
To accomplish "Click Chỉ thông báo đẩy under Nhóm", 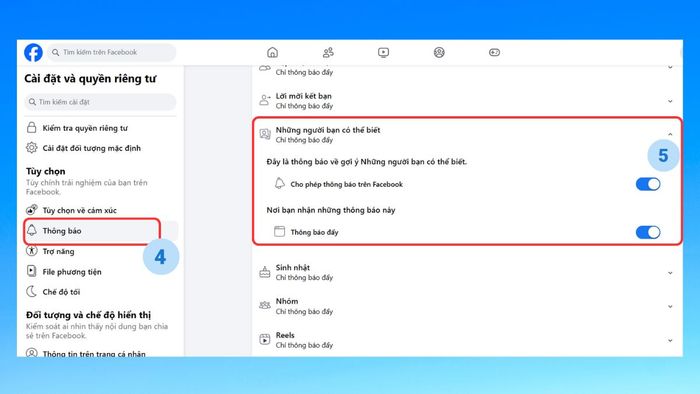I will (x=304, y=311).
